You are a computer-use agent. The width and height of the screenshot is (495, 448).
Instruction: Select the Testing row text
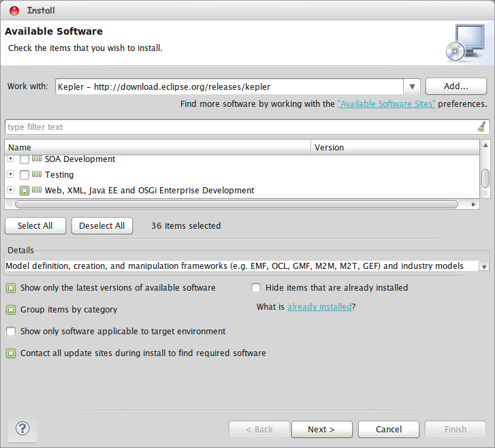(x=59, y=174)
